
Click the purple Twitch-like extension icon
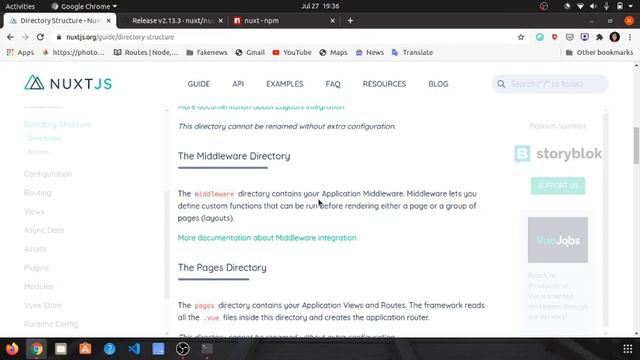[584, 37]
